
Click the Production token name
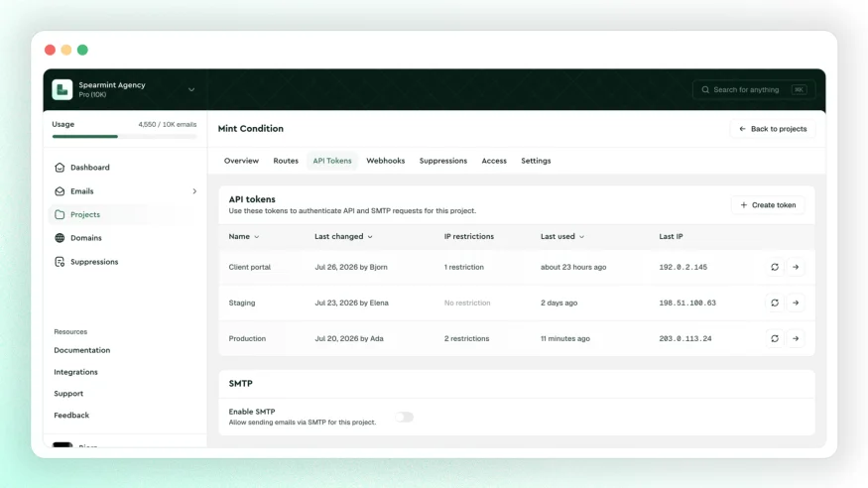[247, 338]
